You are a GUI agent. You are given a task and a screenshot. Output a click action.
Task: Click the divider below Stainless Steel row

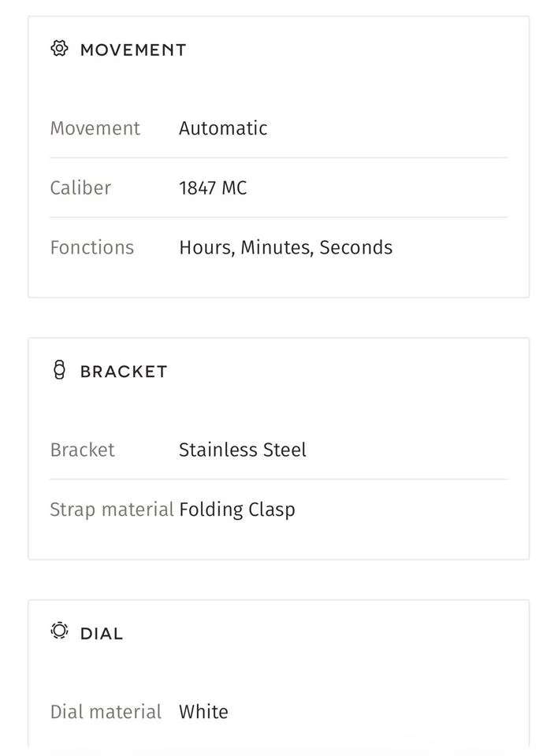pyautogui.click(x=278, y=480)
